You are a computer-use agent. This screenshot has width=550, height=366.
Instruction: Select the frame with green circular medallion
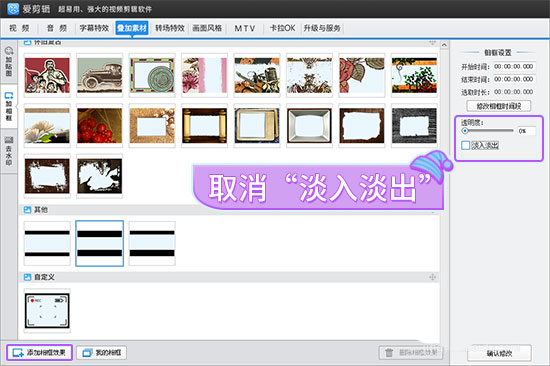coord(152,75)
